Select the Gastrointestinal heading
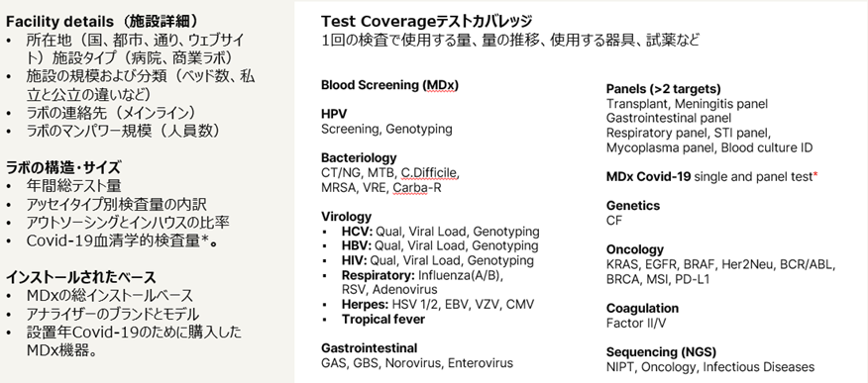The width and height of the screenshot is (868, 383). 370,348
